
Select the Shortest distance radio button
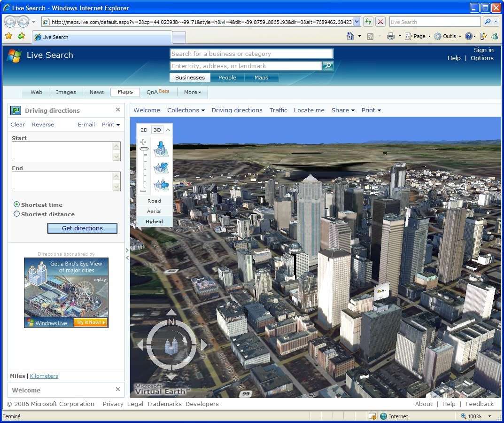coord(17,214)
